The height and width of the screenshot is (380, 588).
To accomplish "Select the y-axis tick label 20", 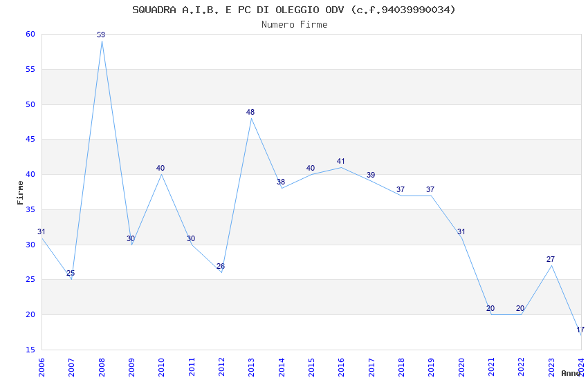I will click(x=30, y=315).
